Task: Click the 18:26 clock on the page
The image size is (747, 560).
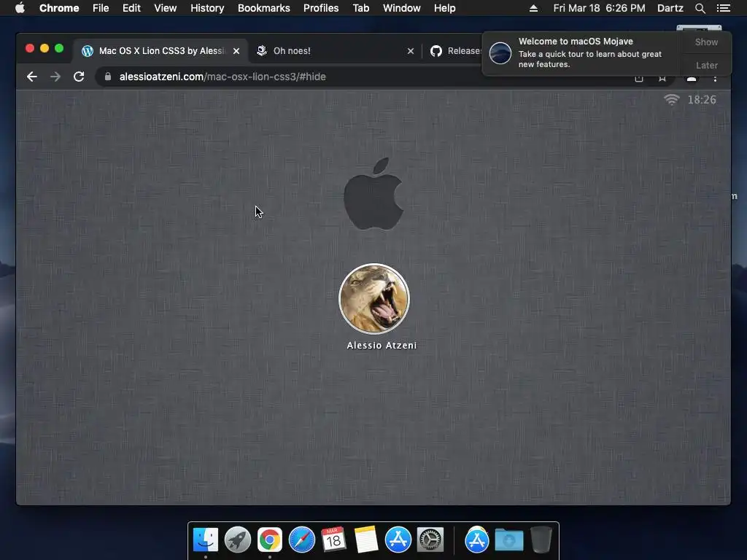Action: point(702,99)
